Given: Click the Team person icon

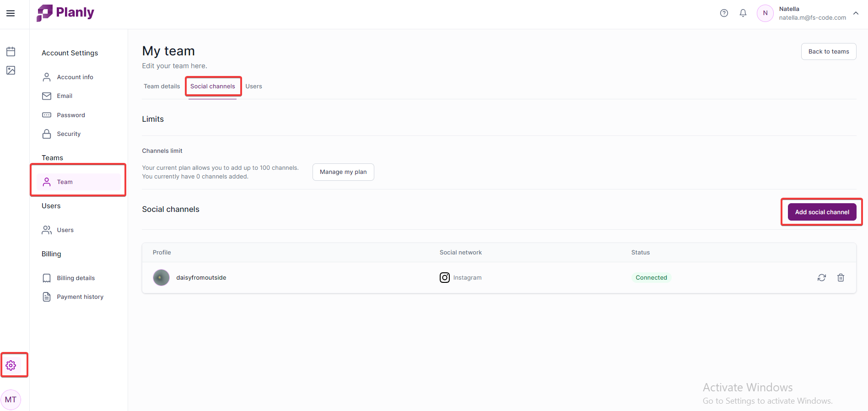Looking at the screenshot, I should (x=47, y=182).
